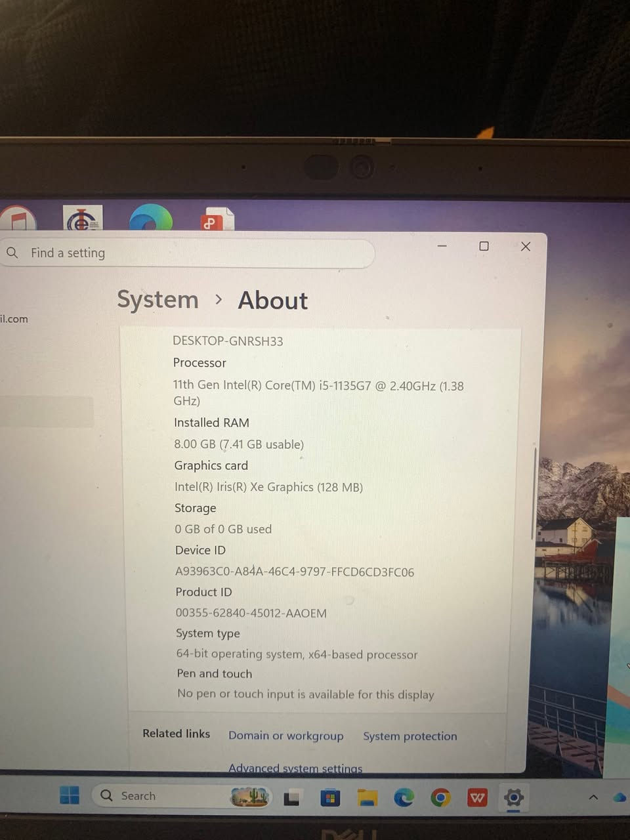Click the Product ID label
The image size is (630, 840).
tap(203, 592)
